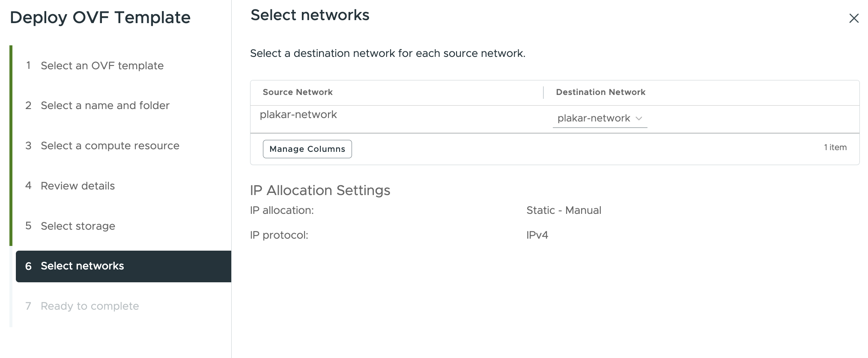Screen dimensions: 868x358
Task: Click the Destination Network column header
Action: click(600, 92)
